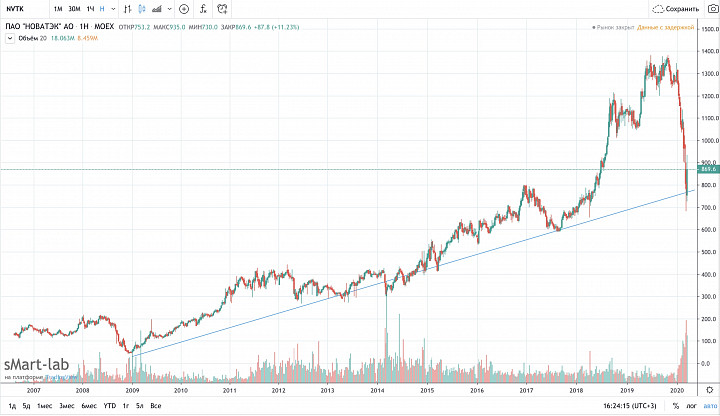The width and height of the screenshot is (720, 416).
Task: Select the Н weekly interval
Action: (102, 9)
